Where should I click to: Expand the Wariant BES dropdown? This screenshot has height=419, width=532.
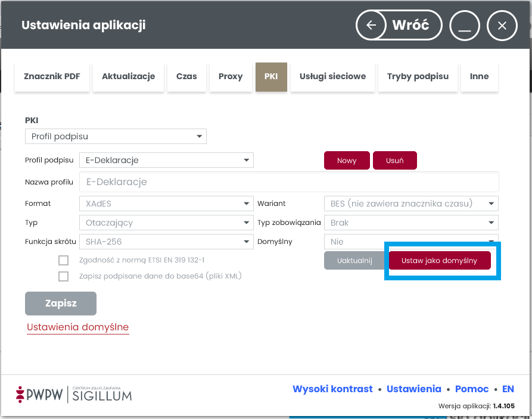pos(411,204)
